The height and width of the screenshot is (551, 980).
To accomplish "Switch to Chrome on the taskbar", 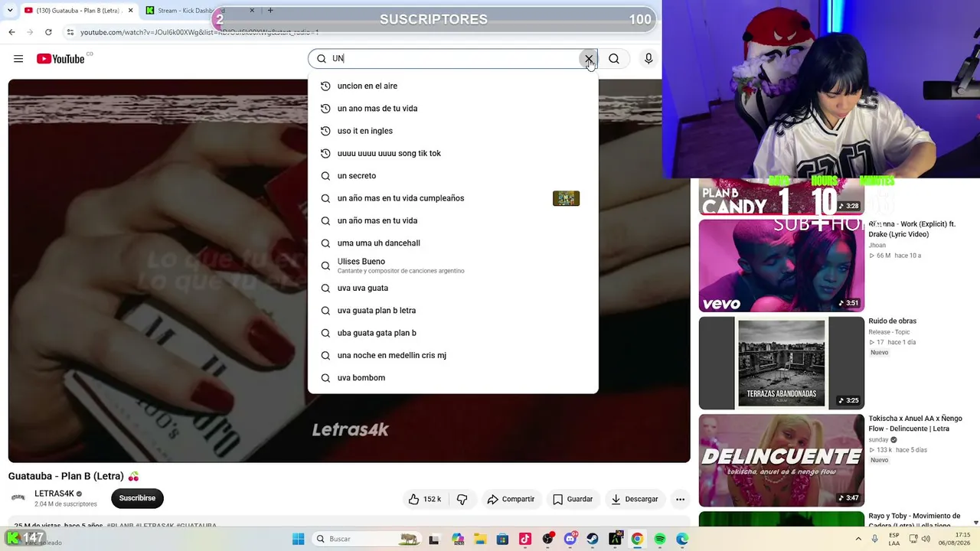I will click(x=637, y=539).
